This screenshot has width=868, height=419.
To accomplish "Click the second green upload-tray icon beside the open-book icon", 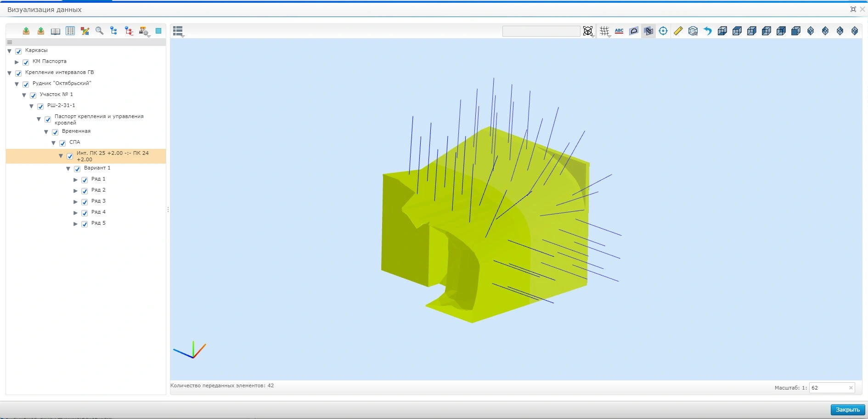I will click(41, 31).
